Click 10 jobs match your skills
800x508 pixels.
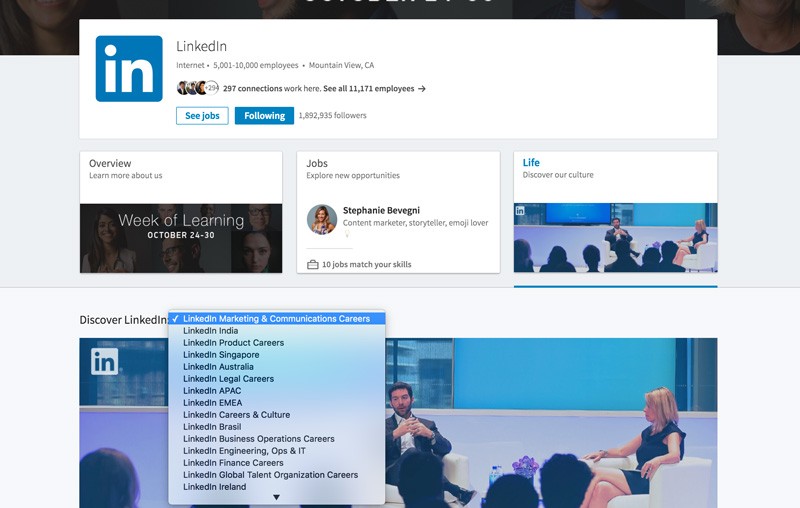(366, 265)
